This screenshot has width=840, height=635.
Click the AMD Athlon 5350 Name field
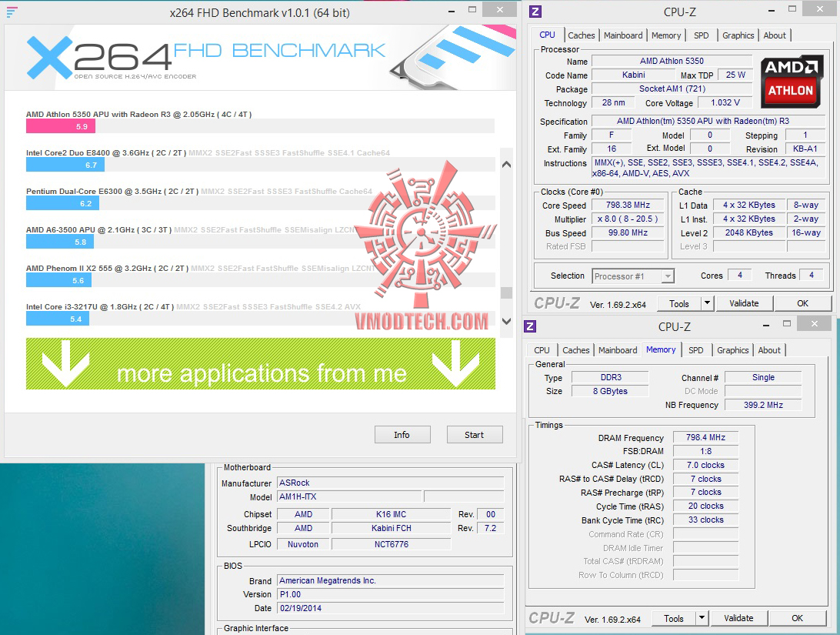coord(672,61)
